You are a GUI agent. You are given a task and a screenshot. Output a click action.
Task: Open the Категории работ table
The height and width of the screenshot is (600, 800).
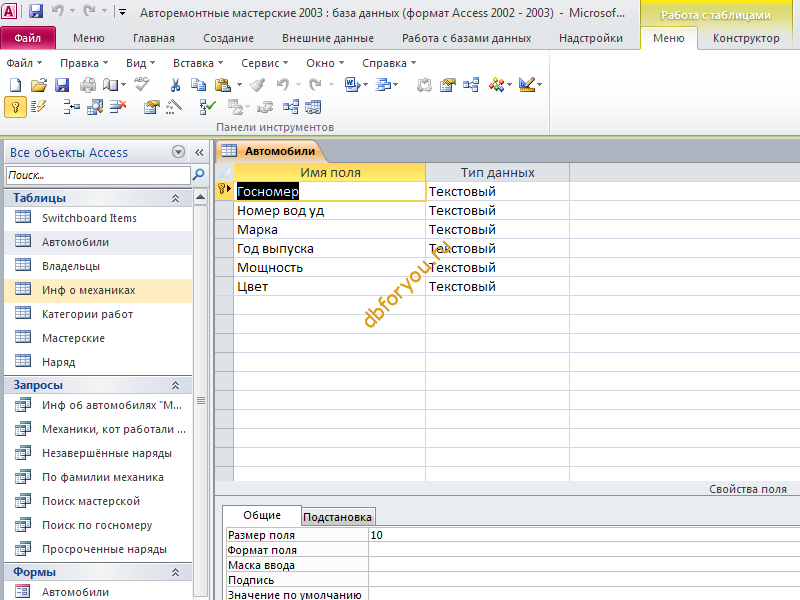pos(98,314)
